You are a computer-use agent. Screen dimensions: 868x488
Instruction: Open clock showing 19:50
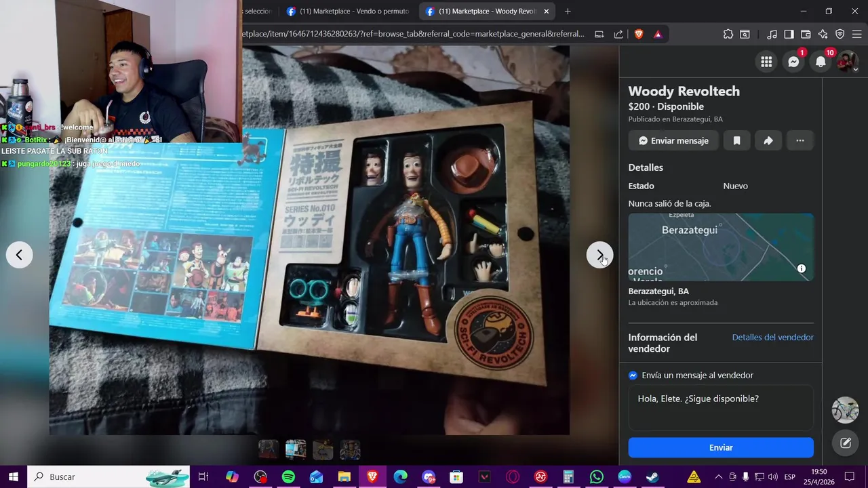819,476
